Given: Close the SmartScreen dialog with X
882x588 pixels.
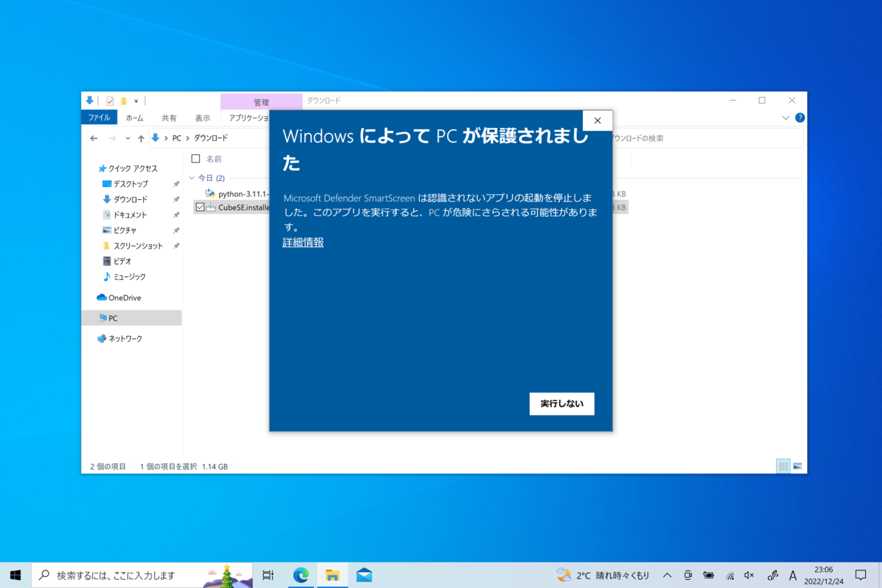Looking at the screenshot, I should tap(598, 121).
